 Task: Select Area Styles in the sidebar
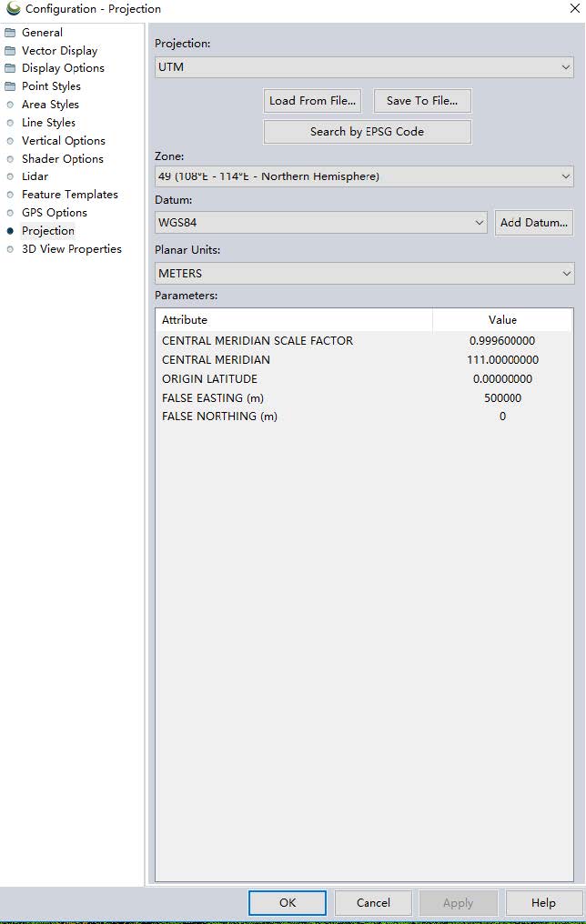tap(50, 105)
